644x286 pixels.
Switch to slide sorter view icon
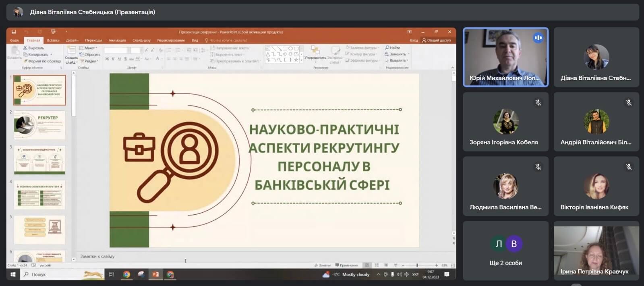point(377,265)
